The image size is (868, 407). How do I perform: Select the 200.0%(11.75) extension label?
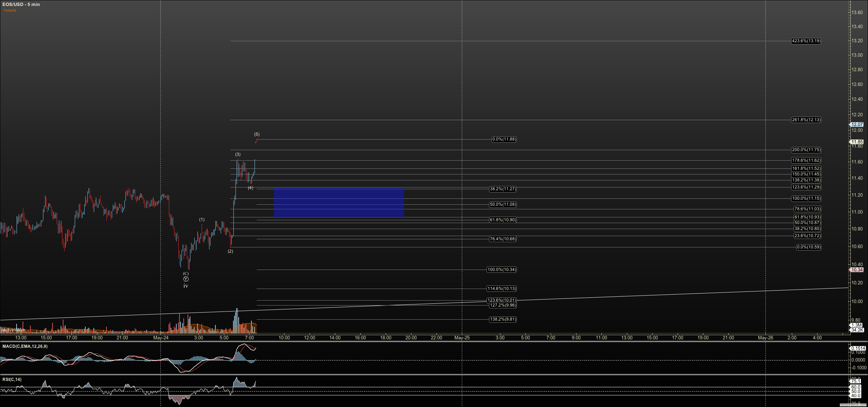806,150
